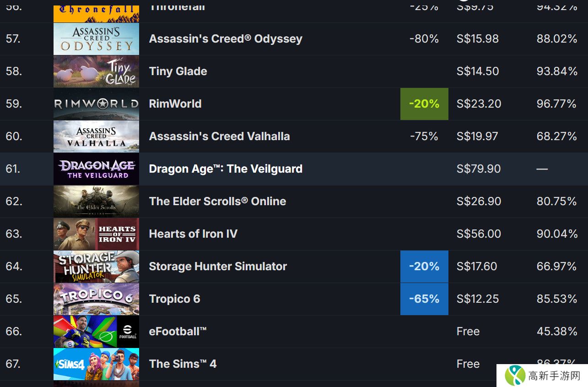Screen dimensions: 588x387
Task: Open the Dragon Age The Veilguard thumbnail
Action: tap(96, 169)
